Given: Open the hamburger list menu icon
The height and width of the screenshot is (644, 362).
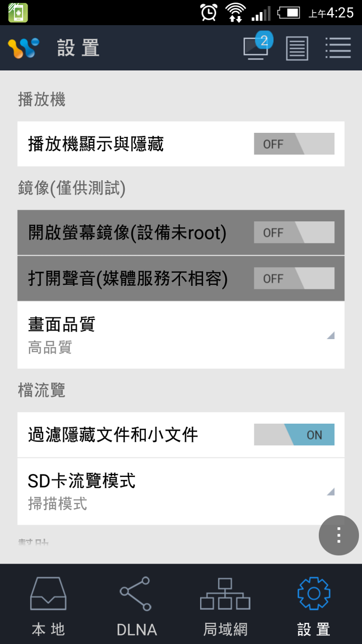Looking at the screenshot, I should coord(338,48).
